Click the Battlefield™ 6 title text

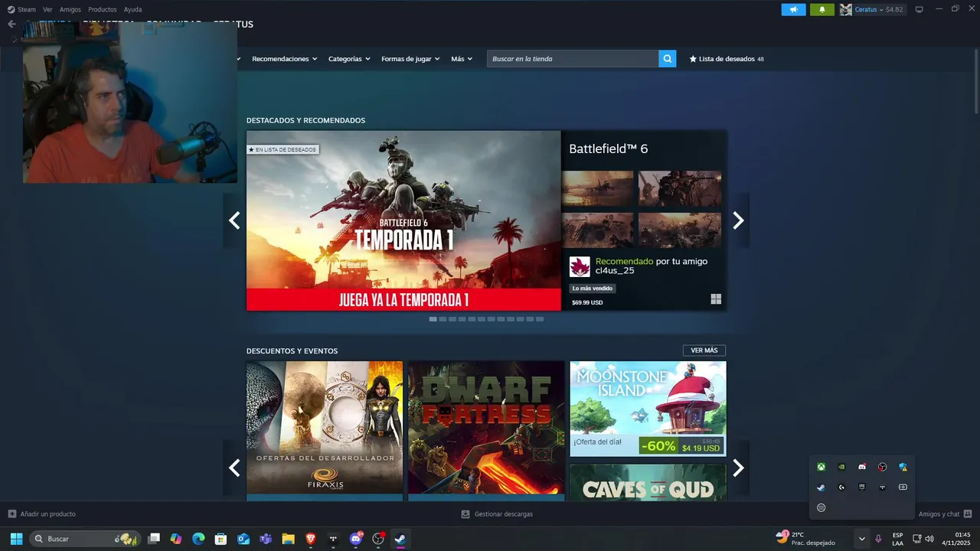[608, 148]
